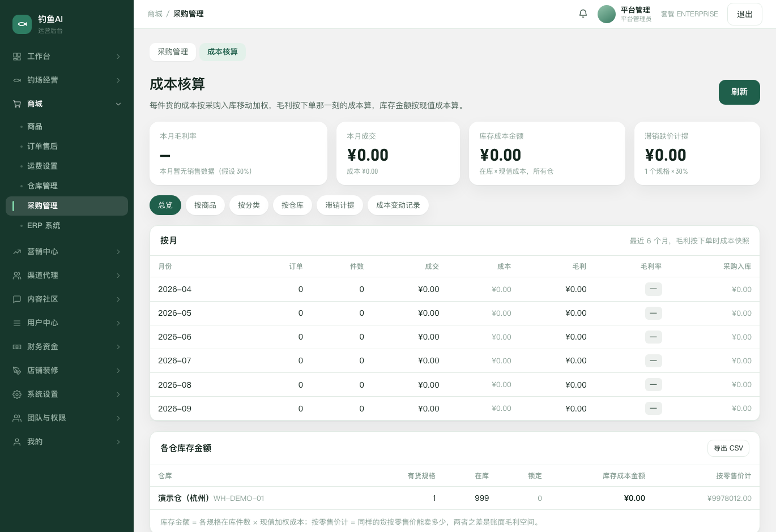776x532 pixels.
Task: Click the 2026-04 month row cell
Action: (174, 289)
